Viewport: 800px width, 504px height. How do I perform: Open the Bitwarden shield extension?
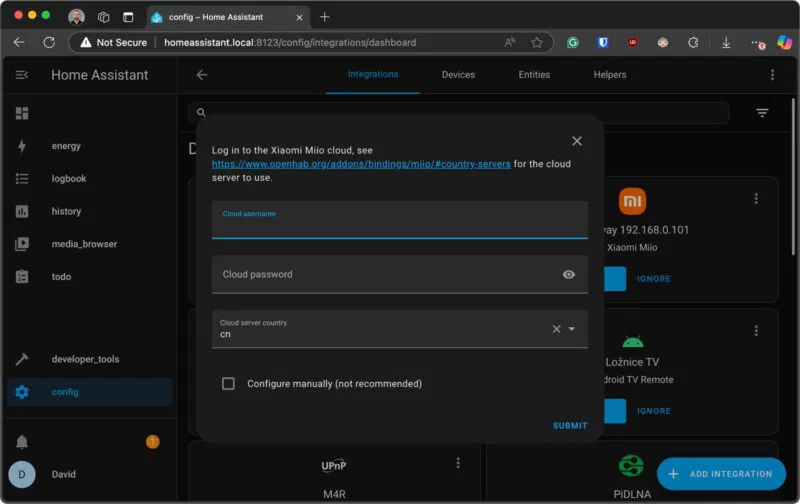[603, 43]
